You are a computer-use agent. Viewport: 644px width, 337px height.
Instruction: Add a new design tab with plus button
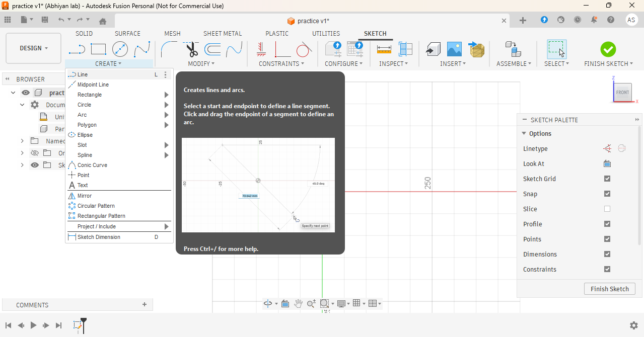click(523, 21)
